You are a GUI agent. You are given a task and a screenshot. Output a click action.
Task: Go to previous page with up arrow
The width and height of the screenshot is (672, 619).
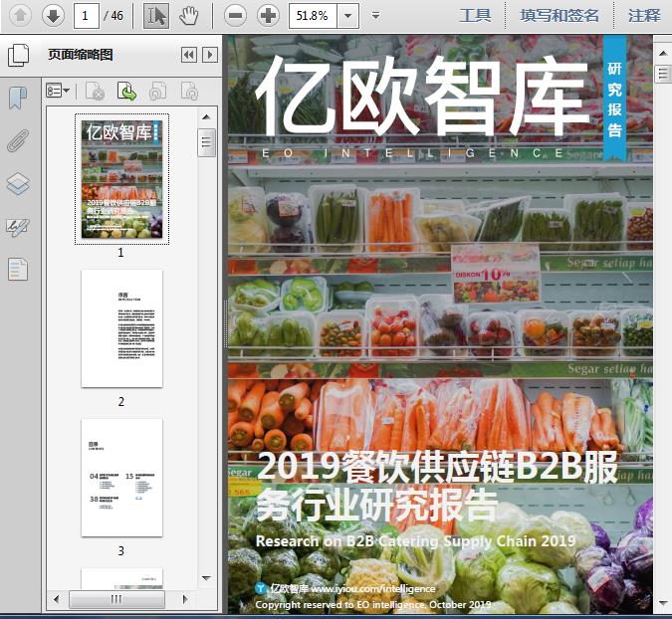[x=20, y=16]
